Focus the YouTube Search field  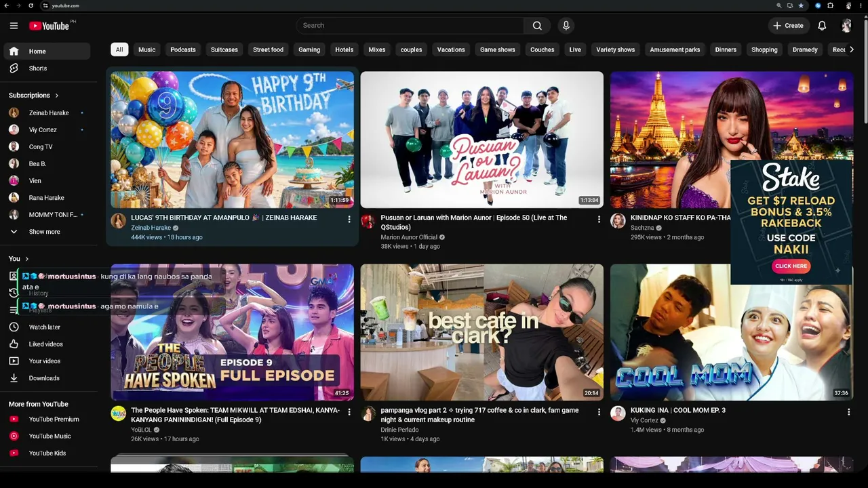[x=410, y=26]
